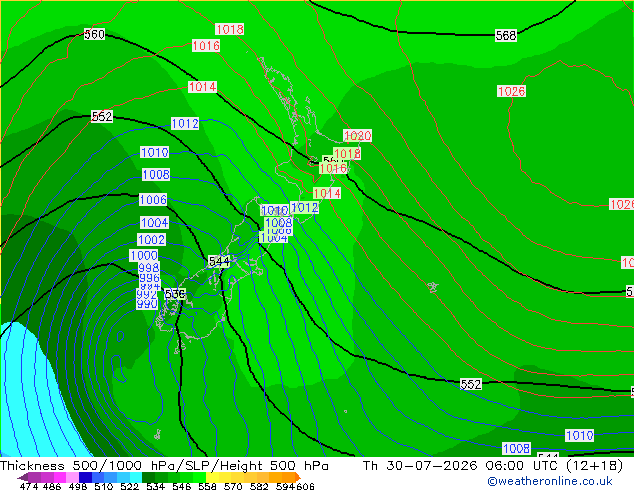This screenshot has width=634, height=490.
Task: Click the blue 1002 isobar label
Action: [x=152, y=240]
